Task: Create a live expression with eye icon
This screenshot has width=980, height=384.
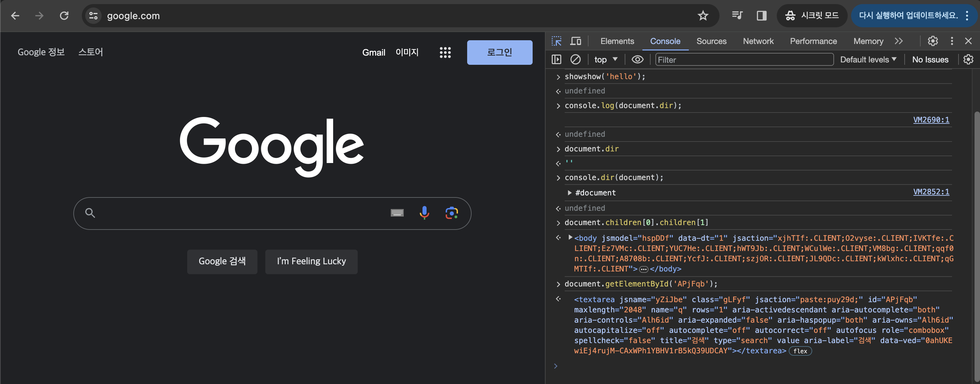Action: pyautogui.click(x=637, y=59)
